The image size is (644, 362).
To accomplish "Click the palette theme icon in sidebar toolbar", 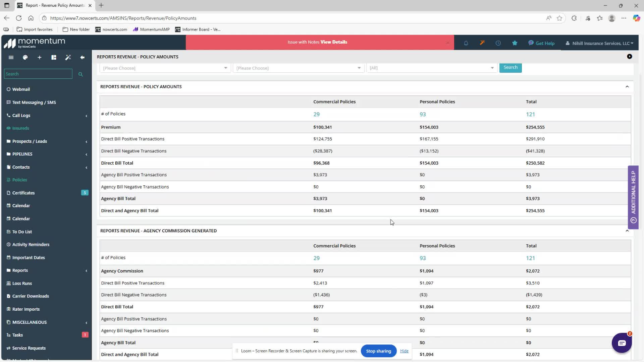I will click(25, 57).
